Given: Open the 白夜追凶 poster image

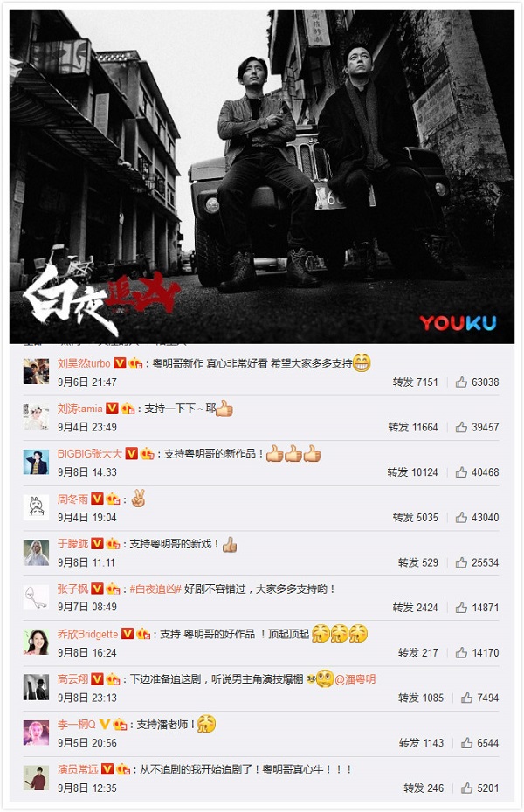Looking at the screenshot, I should coord(262,176).
